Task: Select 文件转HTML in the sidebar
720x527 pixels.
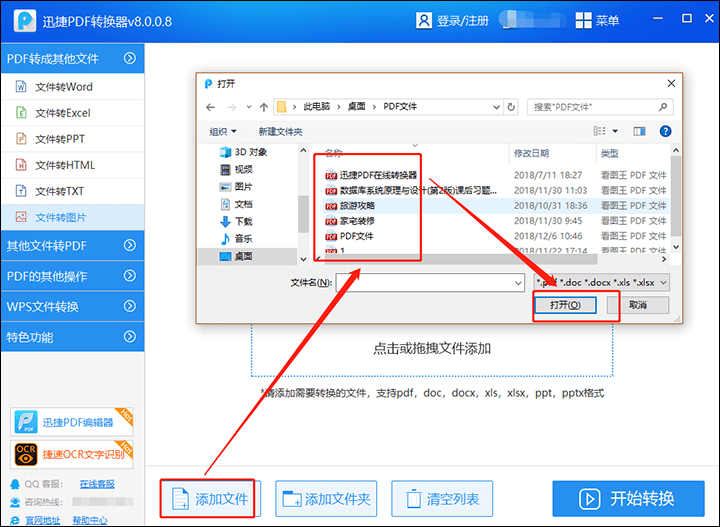Action: 73,165
